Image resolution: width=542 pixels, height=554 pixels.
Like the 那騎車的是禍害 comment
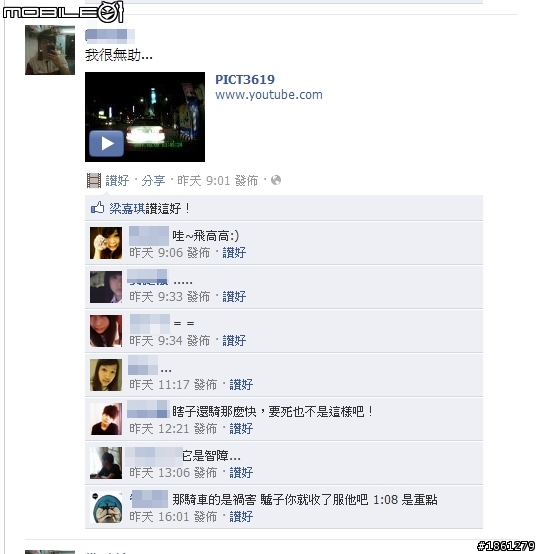point(241,517)
